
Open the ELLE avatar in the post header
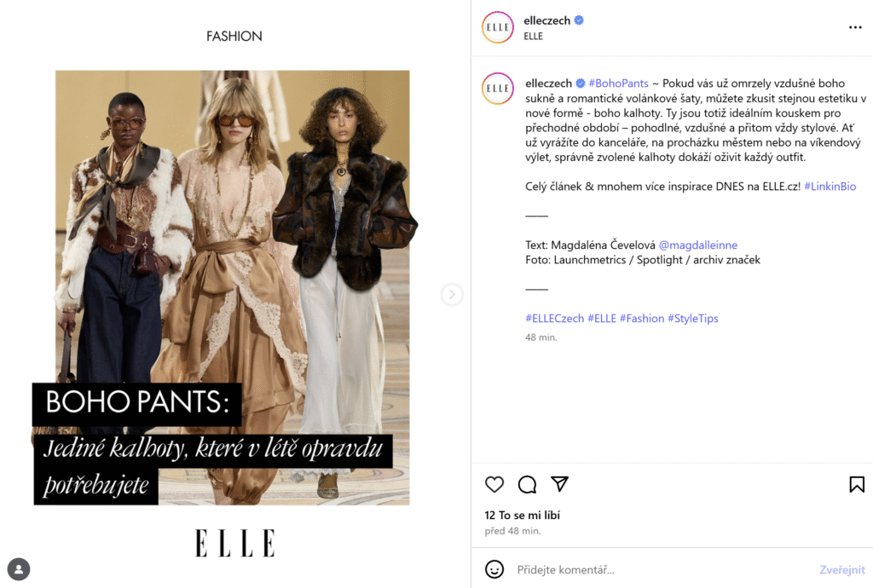(x=498, y=27)
